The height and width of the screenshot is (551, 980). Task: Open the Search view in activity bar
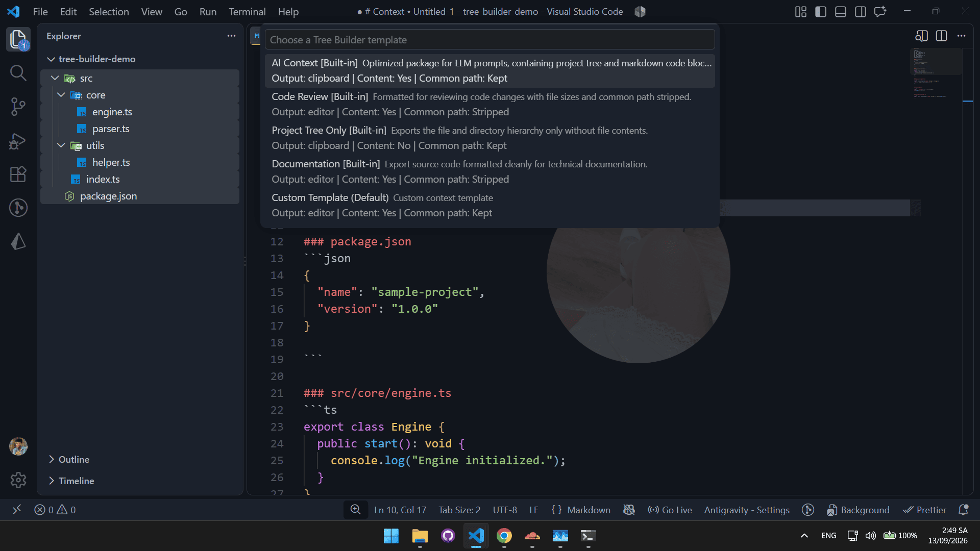[18, 73]
